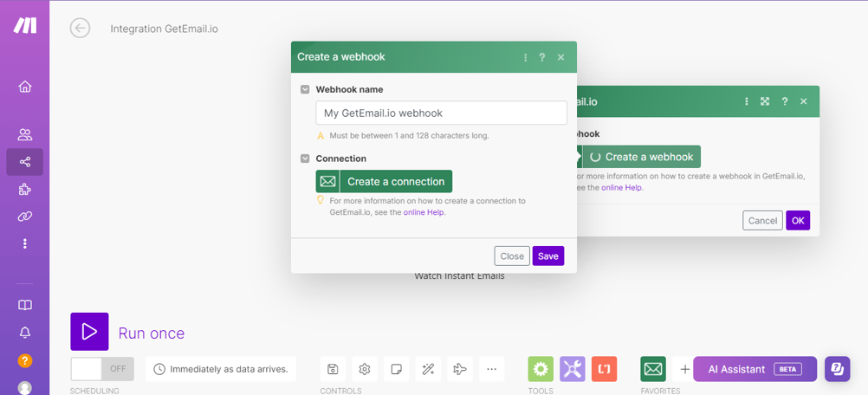The width and height of the screenshot is (868, 395).
Task: Open Scenario settings gear icon
Action: pyautogui.click(x=364, y=369)
